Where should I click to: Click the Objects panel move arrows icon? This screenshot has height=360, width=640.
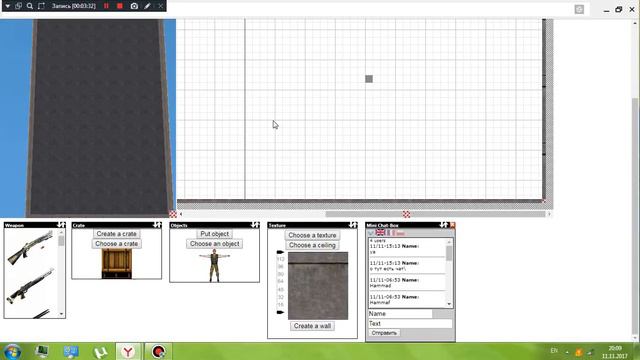pyautogui.click(x=255, y=225)
